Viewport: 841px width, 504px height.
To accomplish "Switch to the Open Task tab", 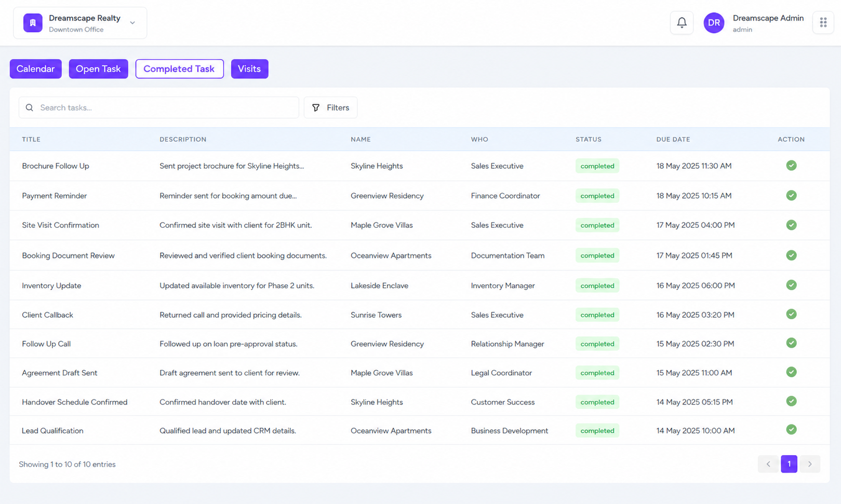I will pos(98,69).
